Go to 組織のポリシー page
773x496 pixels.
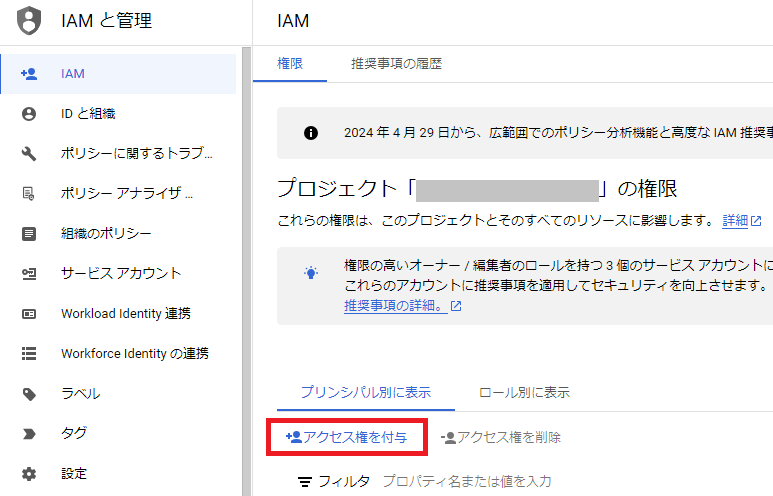point(118,234)
